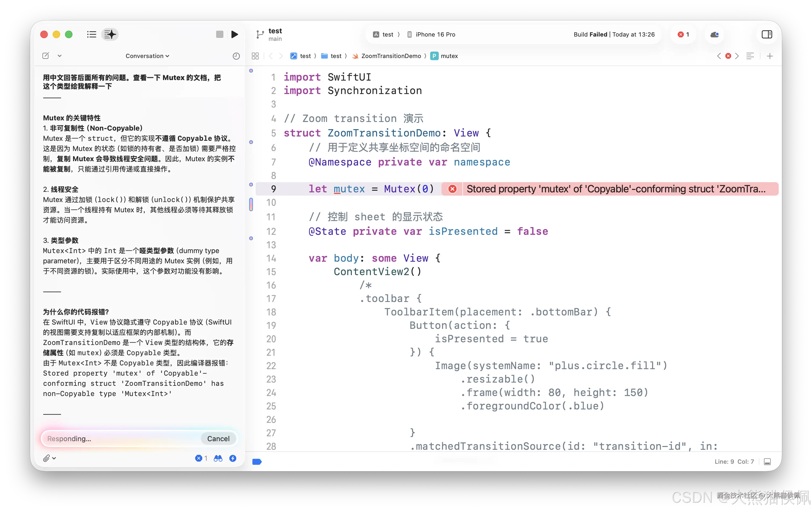Toggle the inspector panel on right

click(767, 34)
